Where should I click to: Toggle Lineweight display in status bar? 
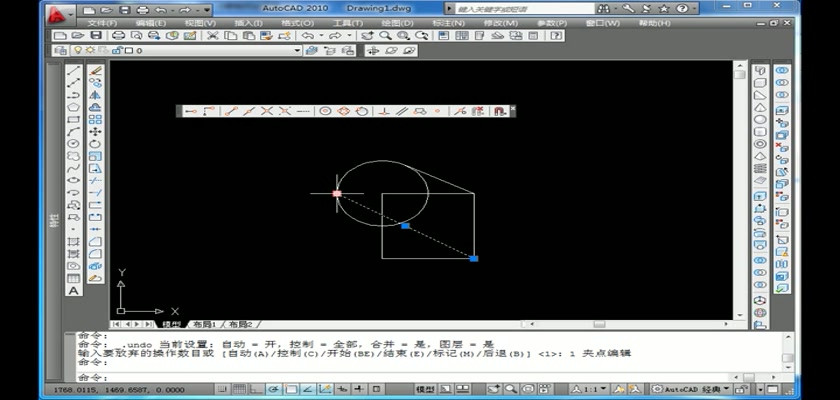pos(359,389)
